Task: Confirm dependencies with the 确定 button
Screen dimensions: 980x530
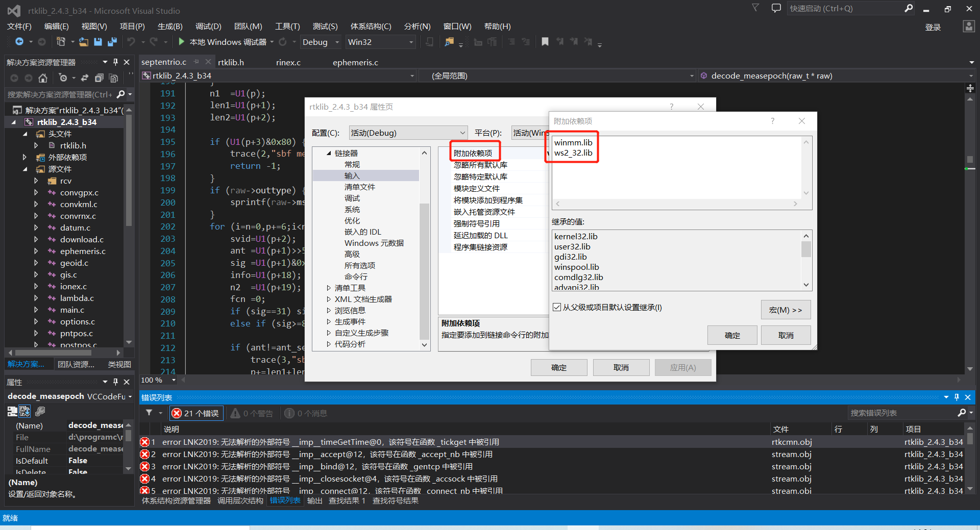Action: pos(731,335)
